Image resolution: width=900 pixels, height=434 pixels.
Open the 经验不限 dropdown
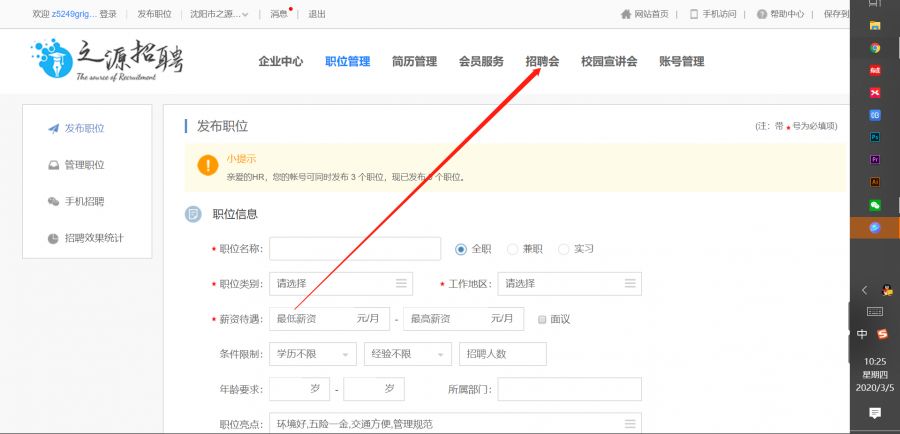(x=407, y=354)
